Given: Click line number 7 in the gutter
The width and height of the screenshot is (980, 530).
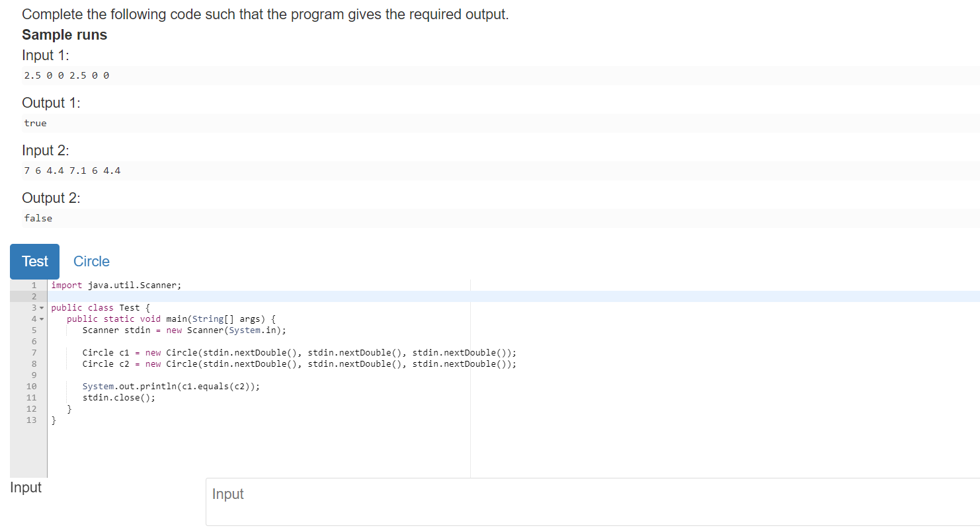Looking at the screenshot, I should [x=34, y=352].
